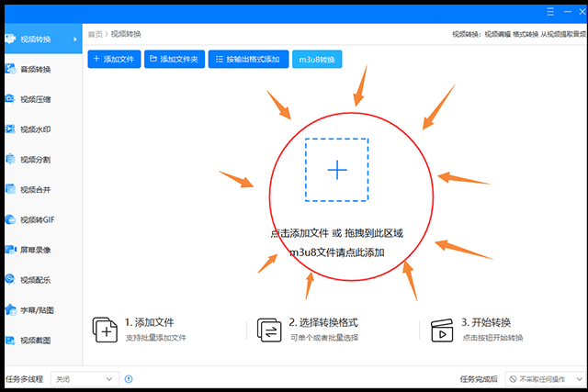The width and height of the screenshot is (588, 392).
Task: Click the step 1 添加文件 icon
Action: [x=105, y=330]
